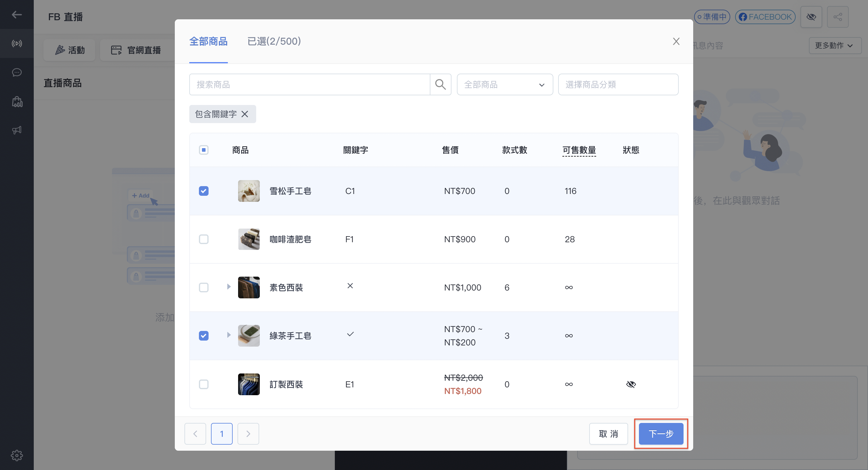Click the 可售數量 column header
Viewport: 868px width, 470px height.
579,150
